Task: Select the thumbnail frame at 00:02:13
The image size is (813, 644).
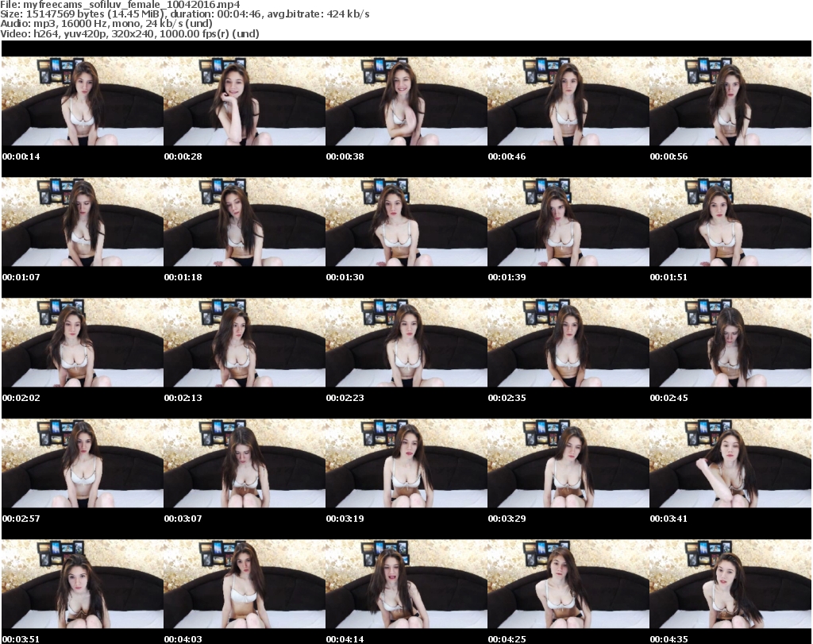Action: click(x=245, y=343)
